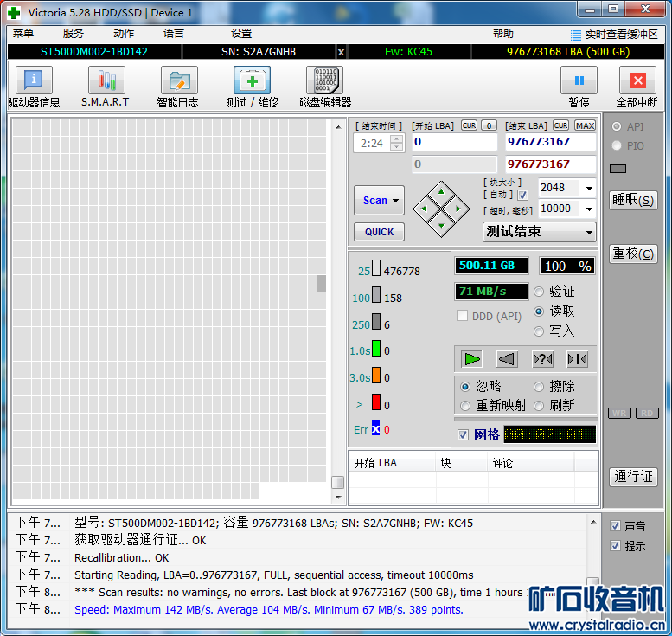Open the 磁盘编辑器 disk editor
Image resolution: width=672 pixels, height=636 pixels.
[x=324, y=81]
